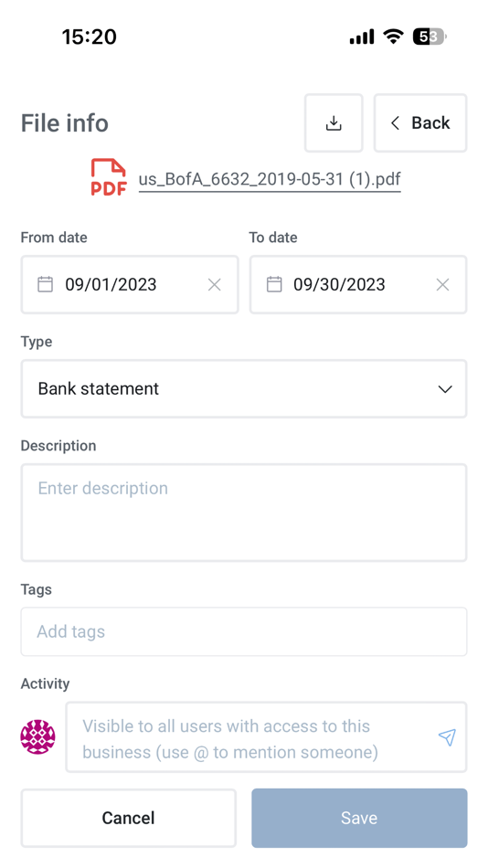Screen dimensions: 488x868
Task: Focus the Add tags field
Action: [244, 631]
